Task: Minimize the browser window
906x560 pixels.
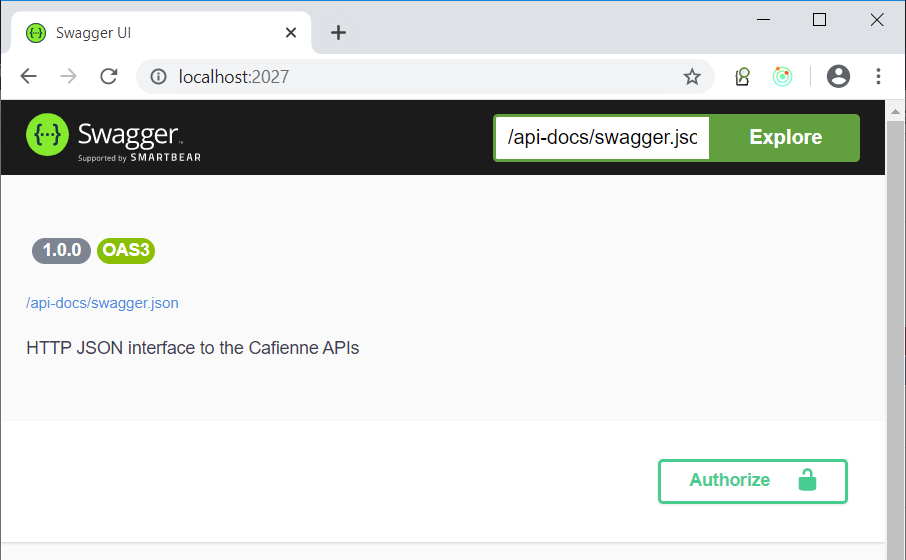Action: pos(763,20)
